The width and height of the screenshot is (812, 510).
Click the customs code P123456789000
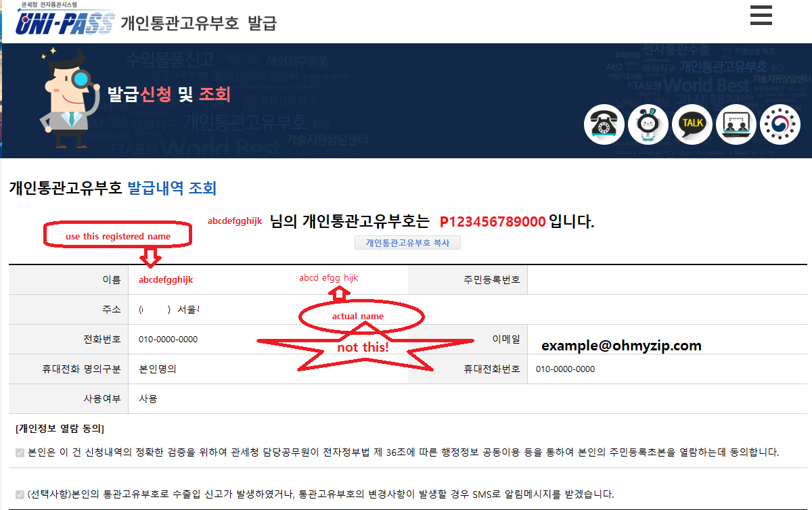pyautogui.click(x=493, y=222)
